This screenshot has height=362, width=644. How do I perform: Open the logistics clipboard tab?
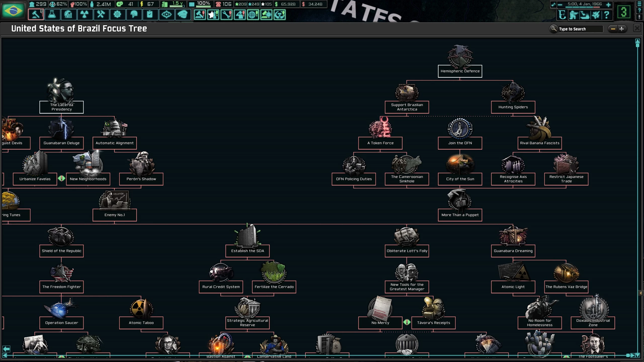pyautogui.click(x=150, y=15)
